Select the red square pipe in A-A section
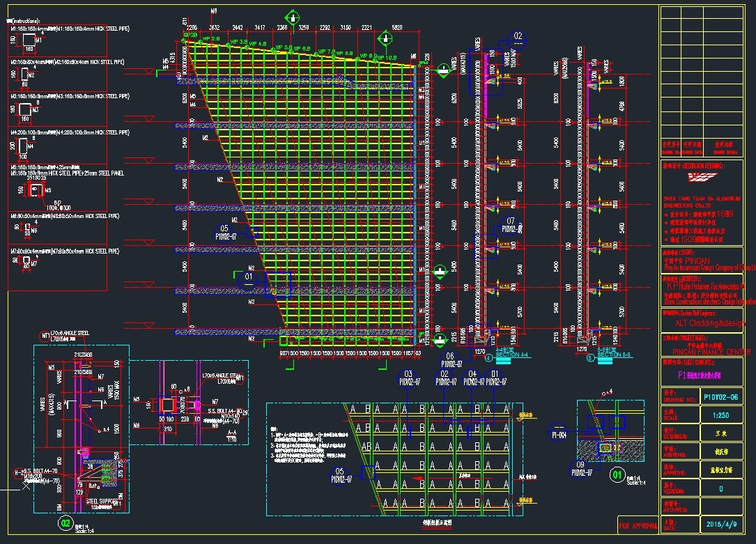The image size is (756, 544). (167, 405)
